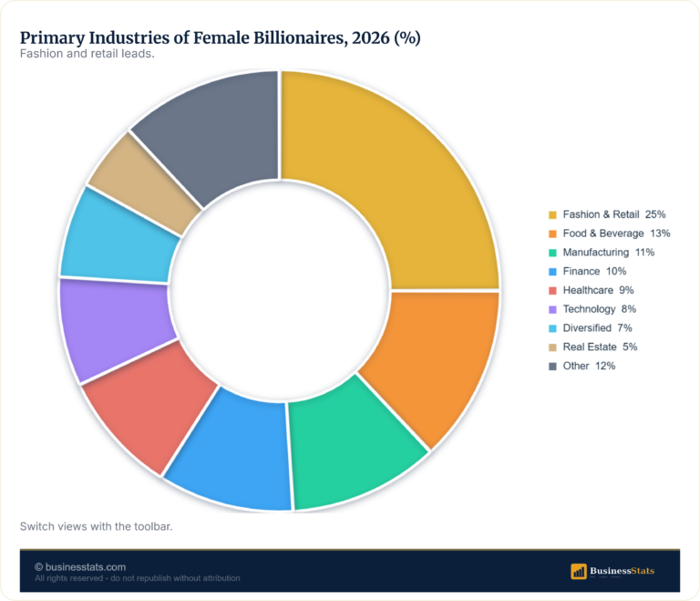Screen dimensions: 700x601
Task: Select the 'Fashion & Retail 25%' legend label
Action: tap(613, 214)
